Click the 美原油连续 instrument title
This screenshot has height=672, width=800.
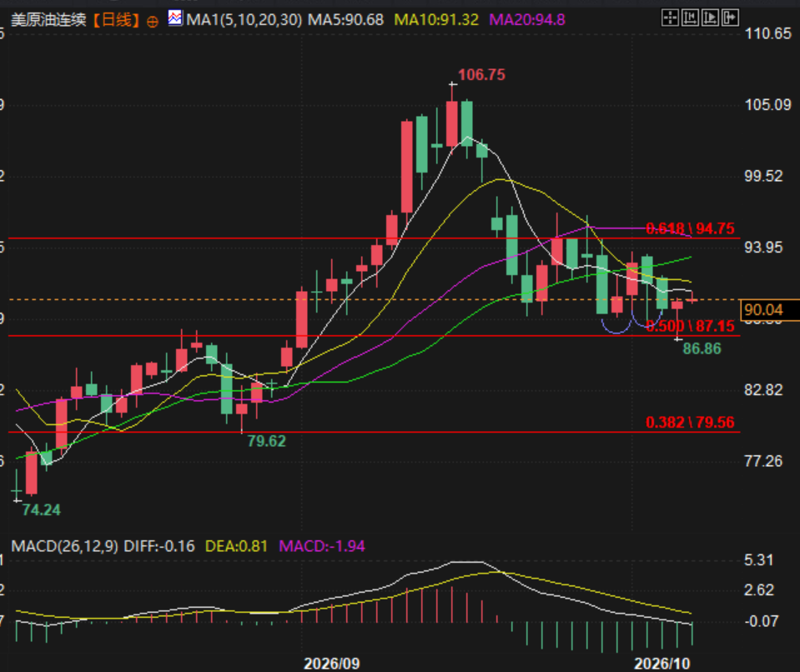pyautogui.click(x=49, y=20)
